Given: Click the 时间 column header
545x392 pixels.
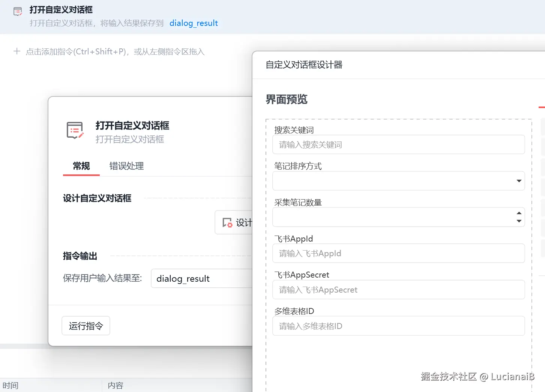Looking at the screenshot, I should point(11,385).
